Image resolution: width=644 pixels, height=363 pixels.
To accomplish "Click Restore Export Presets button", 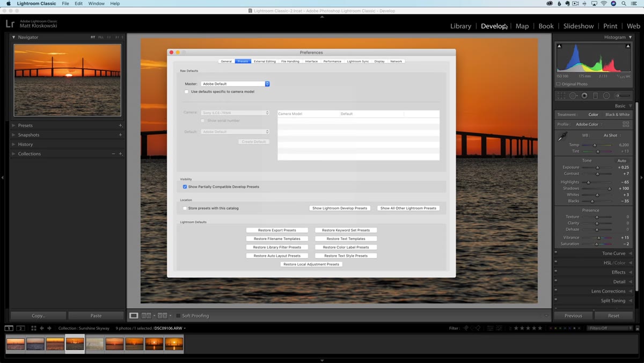I will tap(277, 230).
